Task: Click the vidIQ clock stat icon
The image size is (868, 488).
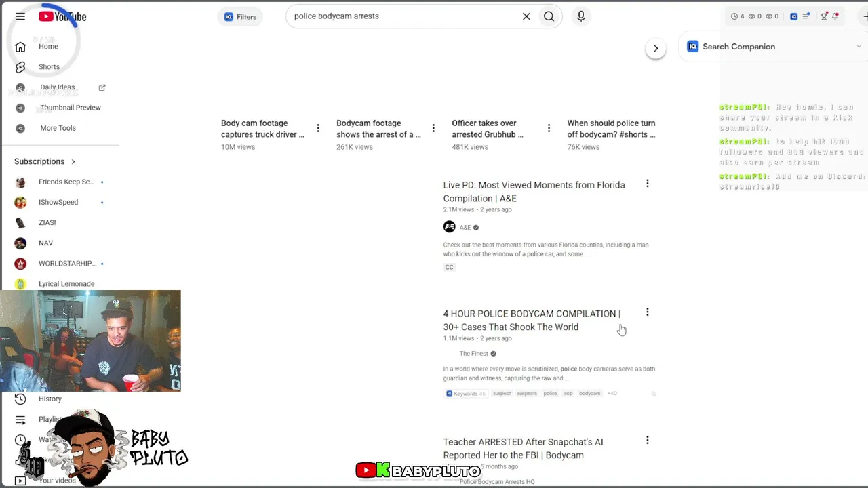Action: click(734, 16)
